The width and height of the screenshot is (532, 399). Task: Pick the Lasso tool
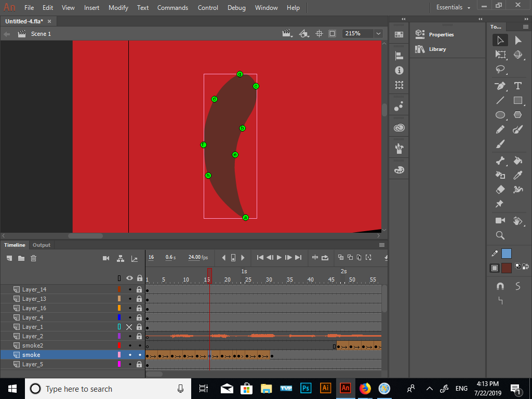click(500, 68)
